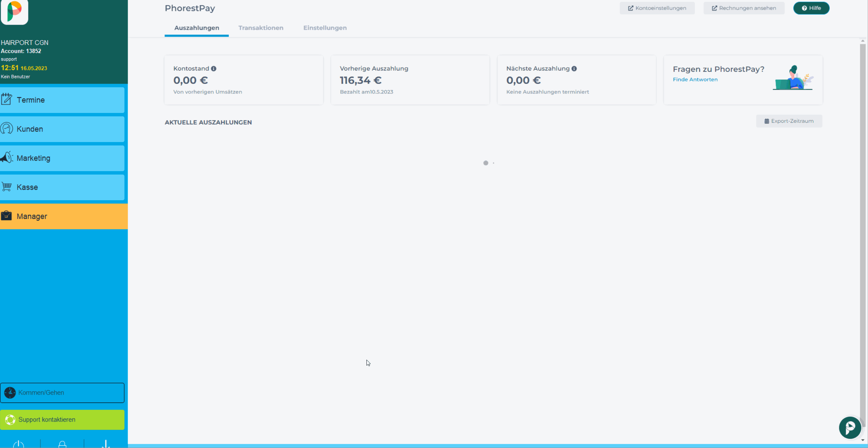This screenshot has height=448, width=868.
Task: Select the megaphone icon beside Marketing
Action: (7, 157)
